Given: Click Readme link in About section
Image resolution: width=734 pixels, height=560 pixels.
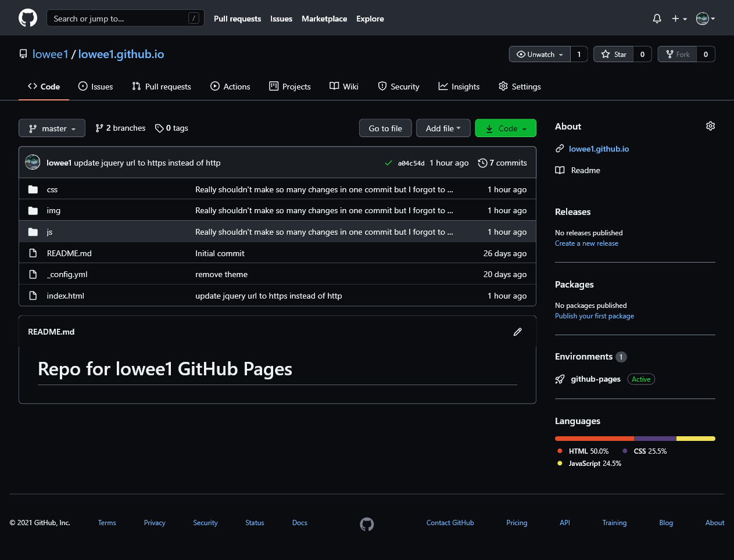Looking at the screenshot, I should coord(585,170).
